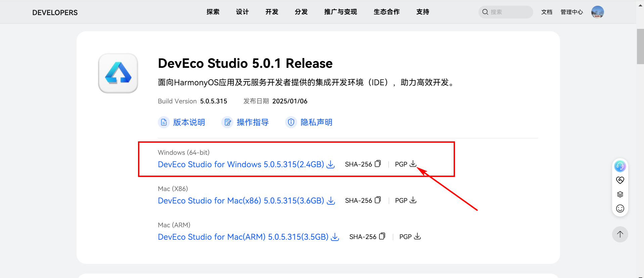Click the page vertical scrollbar thumb
The image size is (644, 278).
[x=640, y=46]
